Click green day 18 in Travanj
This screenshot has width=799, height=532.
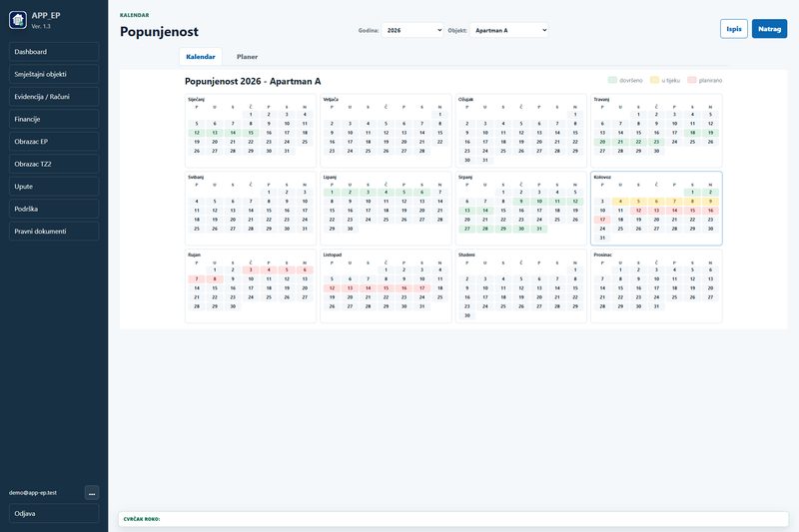[x=692, y=133]
